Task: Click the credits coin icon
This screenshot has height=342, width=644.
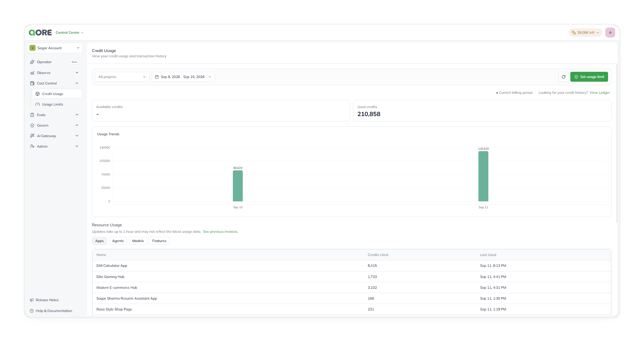Action: [x=574, y=32]
